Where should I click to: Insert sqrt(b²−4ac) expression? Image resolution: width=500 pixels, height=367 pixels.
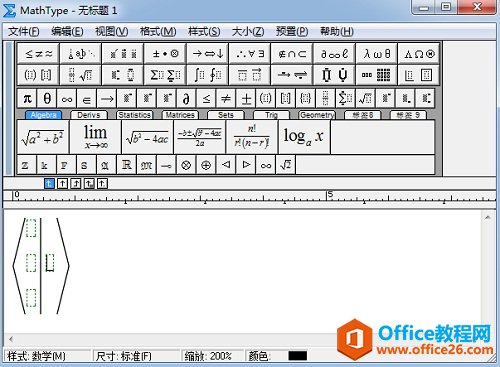(x=148, y=137)
